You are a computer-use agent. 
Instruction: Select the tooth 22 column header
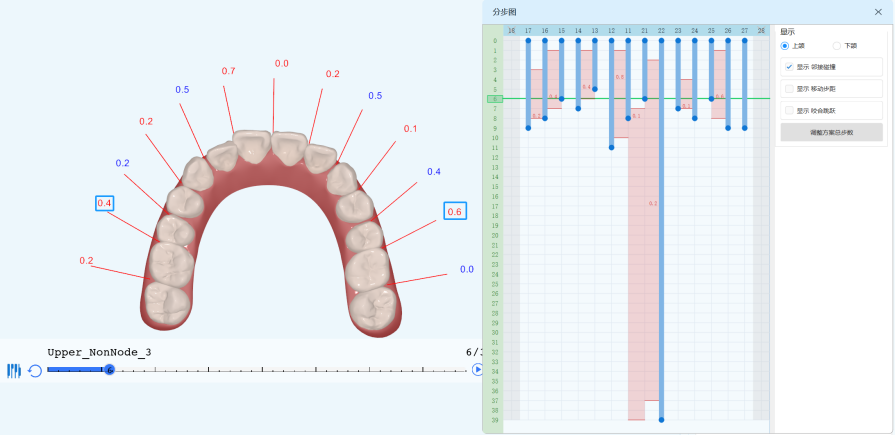(x=661, y=31)
